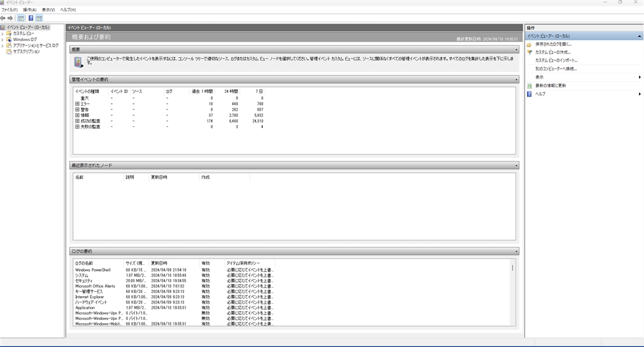Viewport: 644px width, 347px height.
Task: Expand the 成功の監査 event type row
Action: point(77,121)
